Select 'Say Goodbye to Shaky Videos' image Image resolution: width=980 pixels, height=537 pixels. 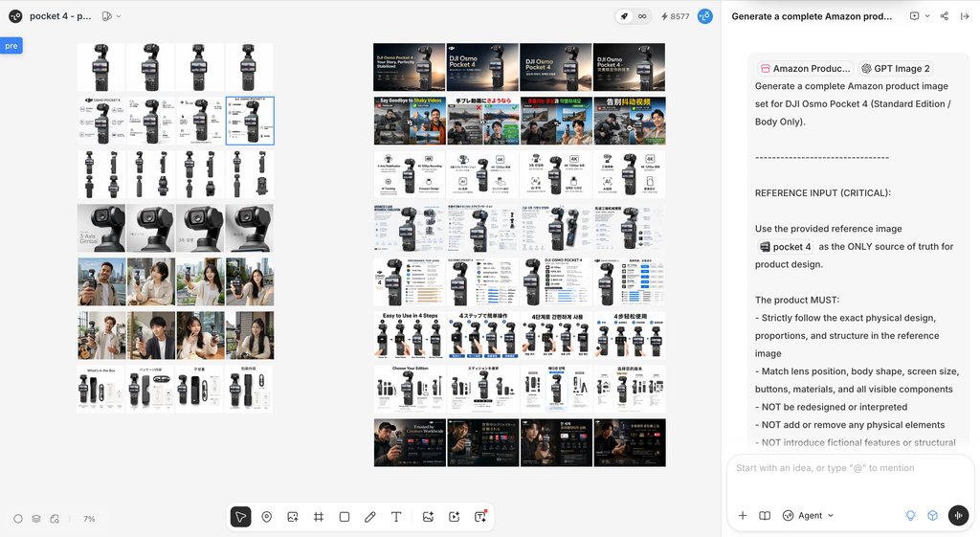pos(410,121)
